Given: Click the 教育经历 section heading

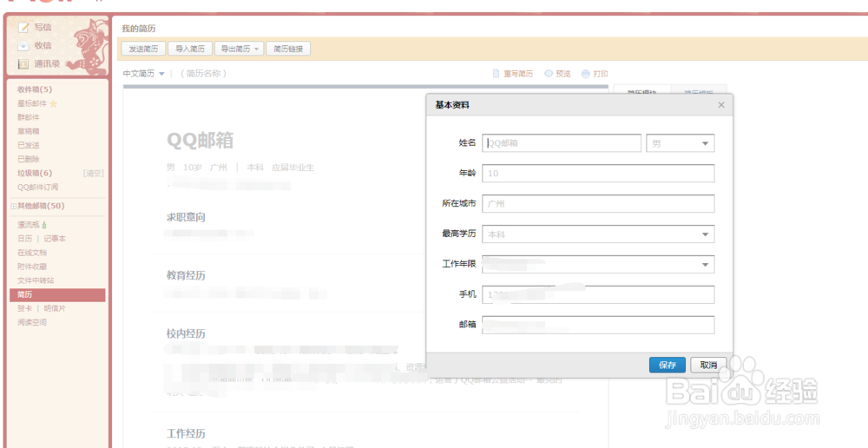Looking at the screenshot, I should click(x=186, y=275).
